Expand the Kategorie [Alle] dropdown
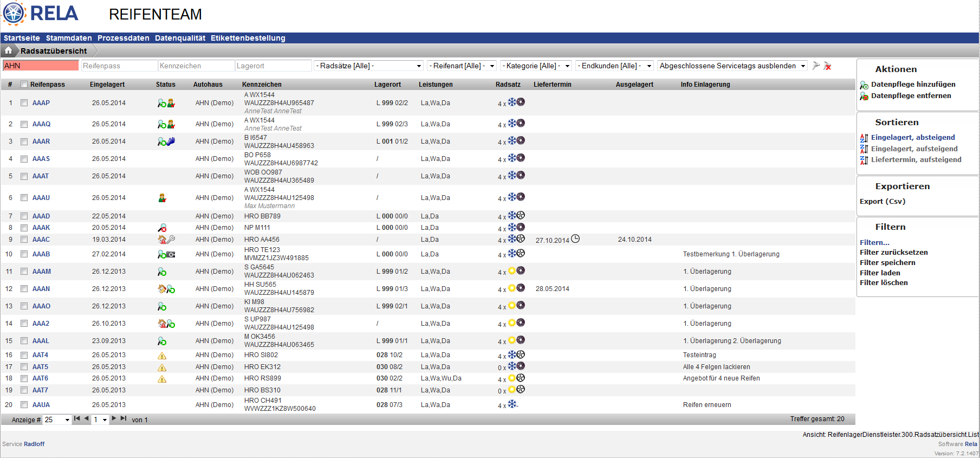980x458 pixels. point(535,66)
